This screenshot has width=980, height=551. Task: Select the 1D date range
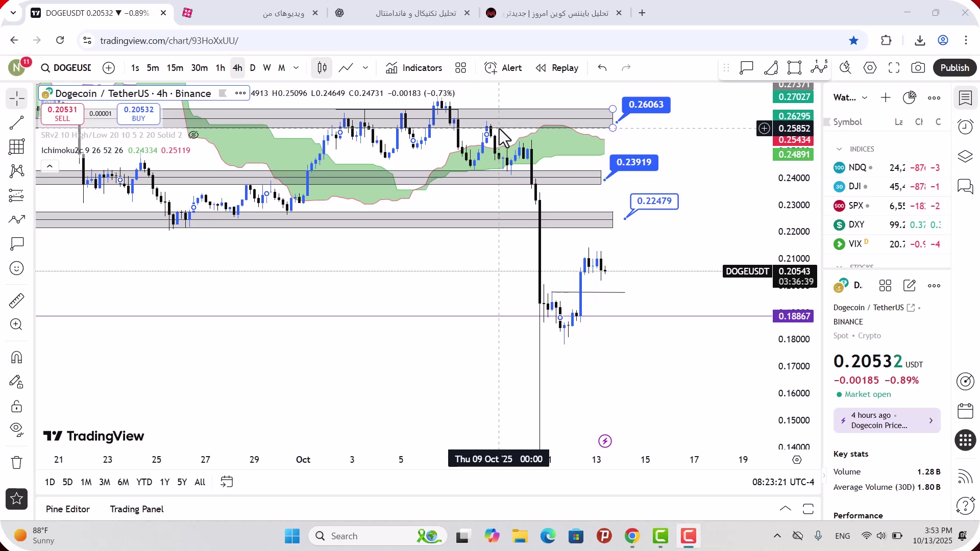(x=50, y=482)
